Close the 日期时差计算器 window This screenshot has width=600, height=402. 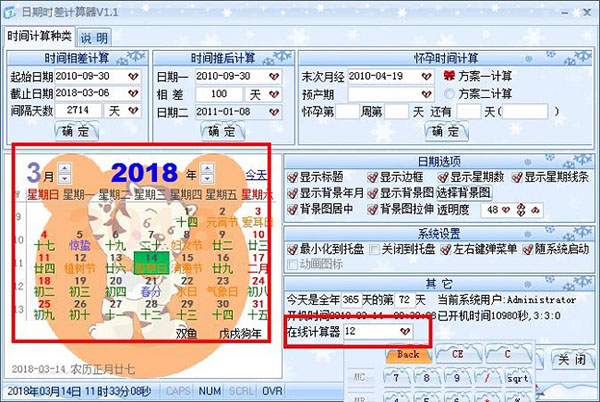(x=587, y=13)
